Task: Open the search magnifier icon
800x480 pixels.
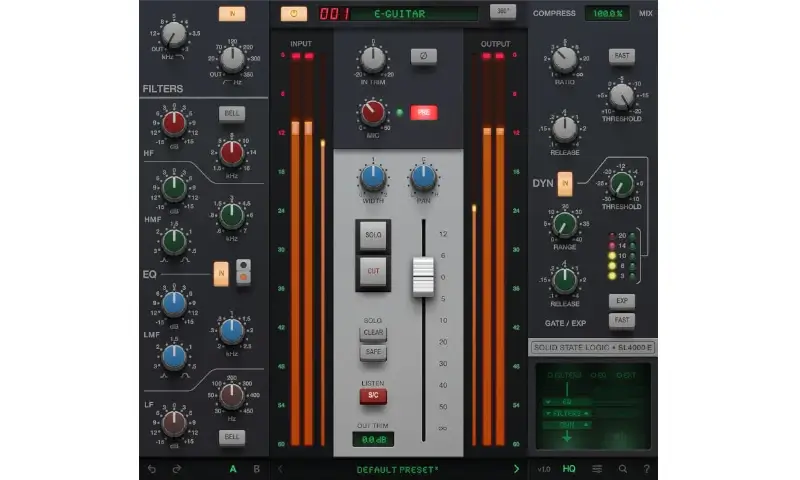Action: 622,468
